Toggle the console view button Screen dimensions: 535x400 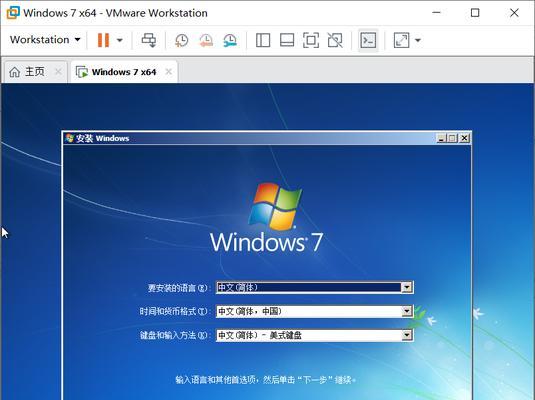pos(368,40)
